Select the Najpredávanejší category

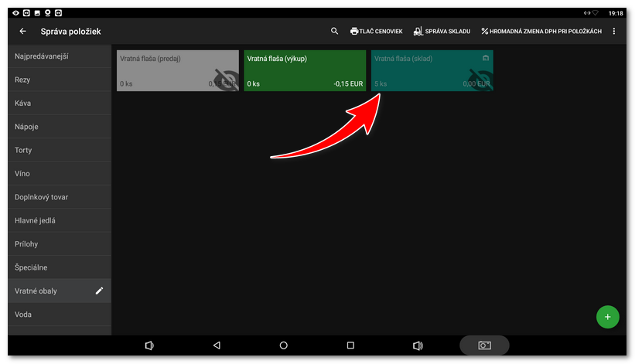[x=60, y=56]
